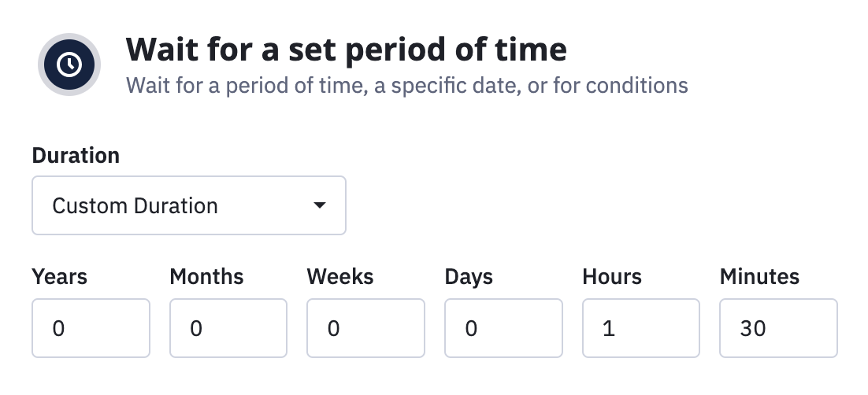Focus the Months input field
868x395 pixels.
pyautogui.click(x=228, y=328)
